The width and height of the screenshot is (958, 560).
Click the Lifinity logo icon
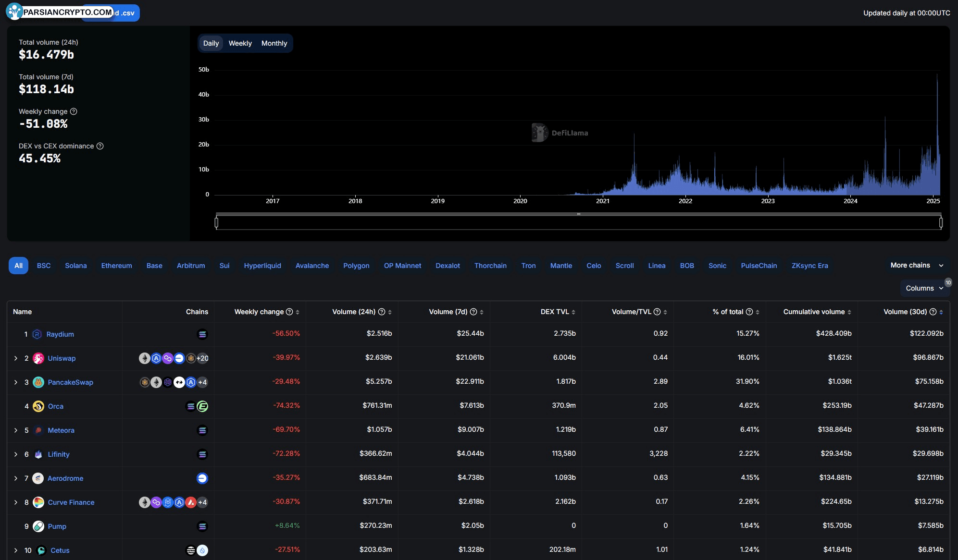pos(38,454)
